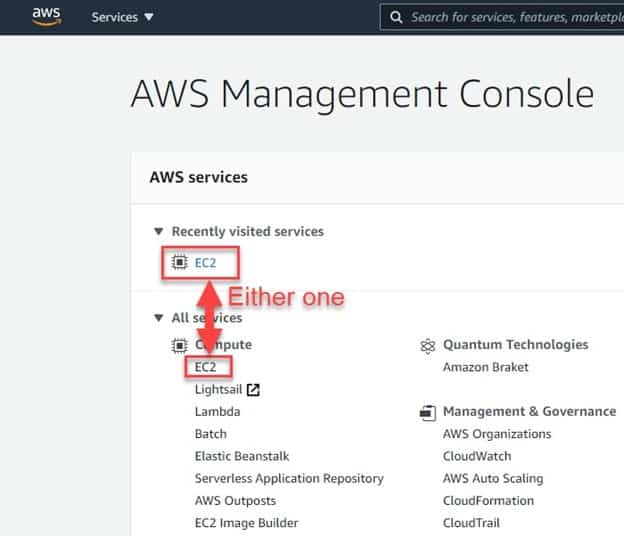Click the AWS services panel heading
The height and width of the screenshot is (536, 624).
pos(199,177)
